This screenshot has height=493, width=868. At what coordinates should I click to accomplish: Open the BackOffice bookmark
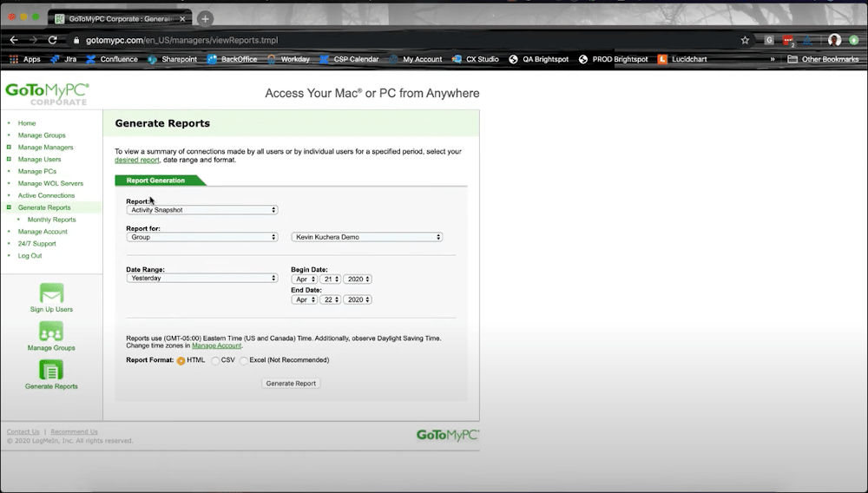point(232,59)
